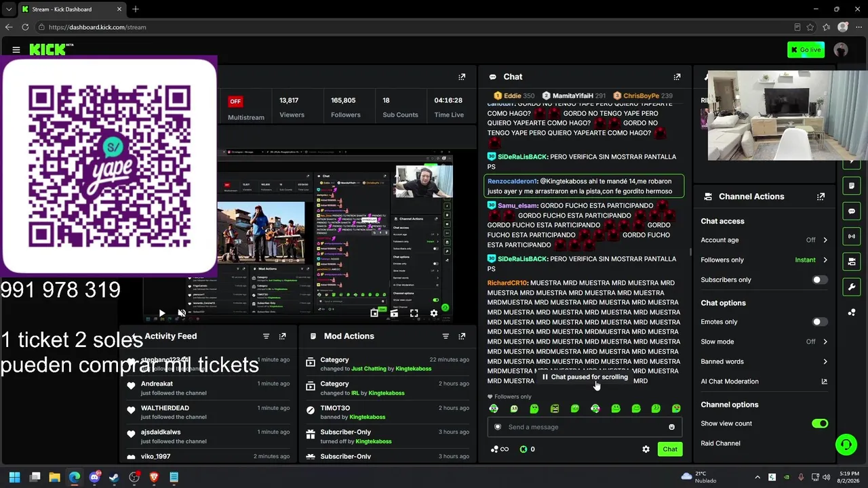This screenshot has width=868, height=488.
Task: Open the user profile avatar menu
Action: click(841, 49)
